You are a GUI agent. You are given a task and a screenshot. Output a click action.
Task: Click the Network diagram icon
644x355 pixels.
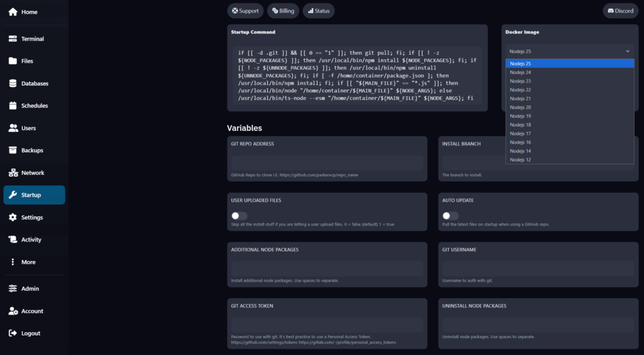click(x=13, y=173)
